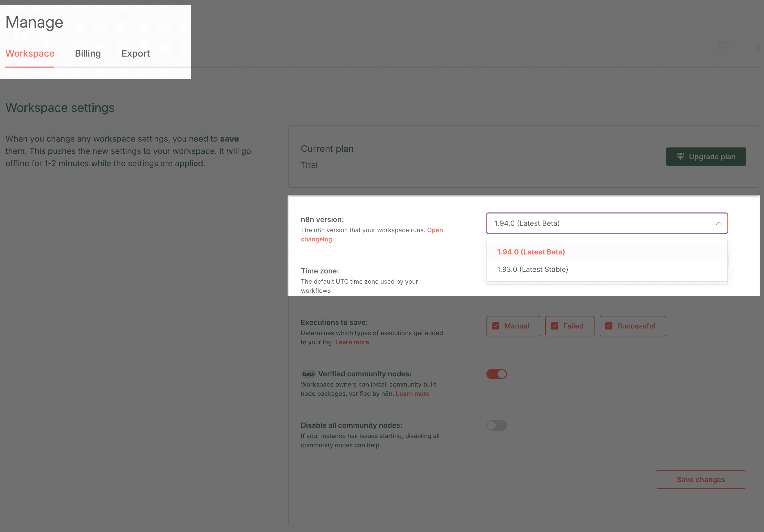Choose 1.94.0 (Latest Beta) version option

[531, 252]
